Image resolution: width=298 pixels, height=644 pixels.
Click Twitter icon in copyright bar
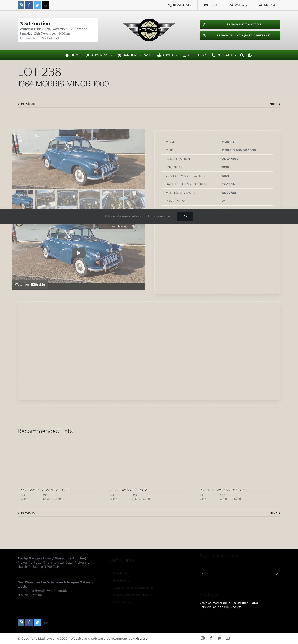[x=219, y=638]
